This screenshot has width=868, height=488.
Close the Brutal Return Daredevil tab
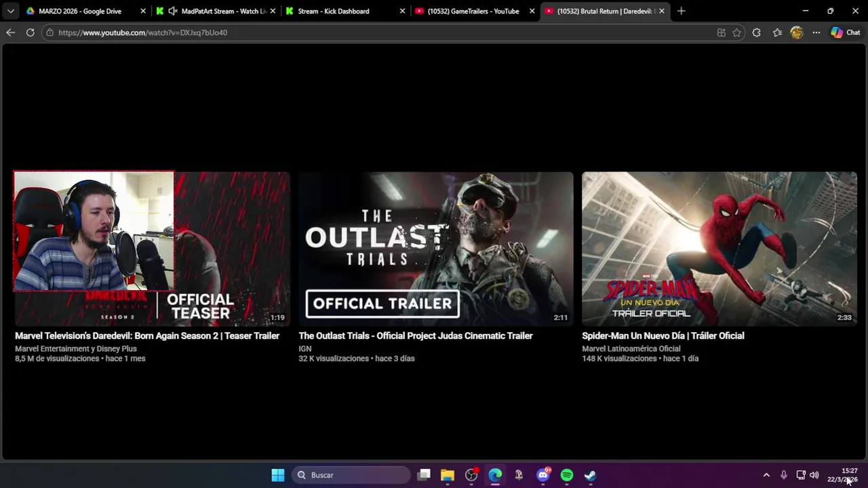[661, 11]
